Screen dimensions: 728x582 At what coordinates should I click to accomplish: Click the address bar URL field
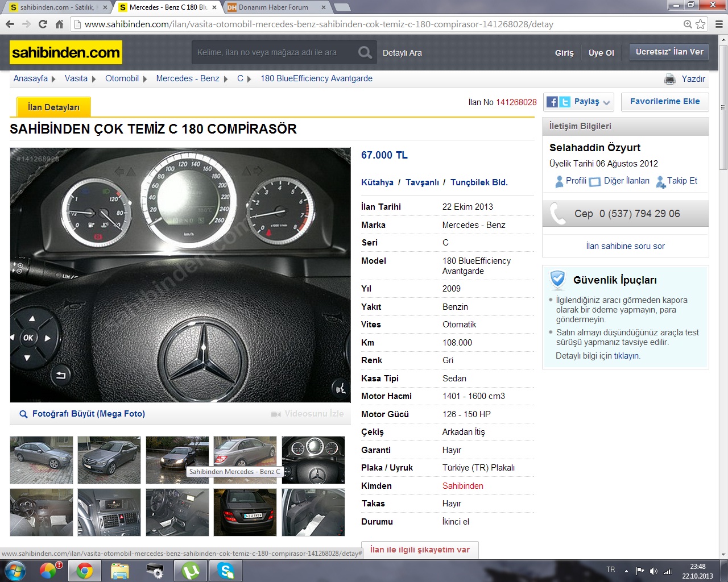375,24
